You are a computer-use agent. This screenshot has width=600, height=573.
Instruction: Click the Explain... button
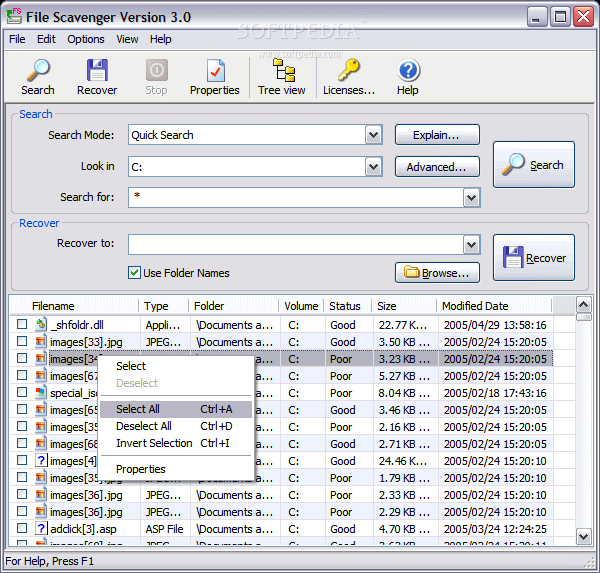pos(437,135)
